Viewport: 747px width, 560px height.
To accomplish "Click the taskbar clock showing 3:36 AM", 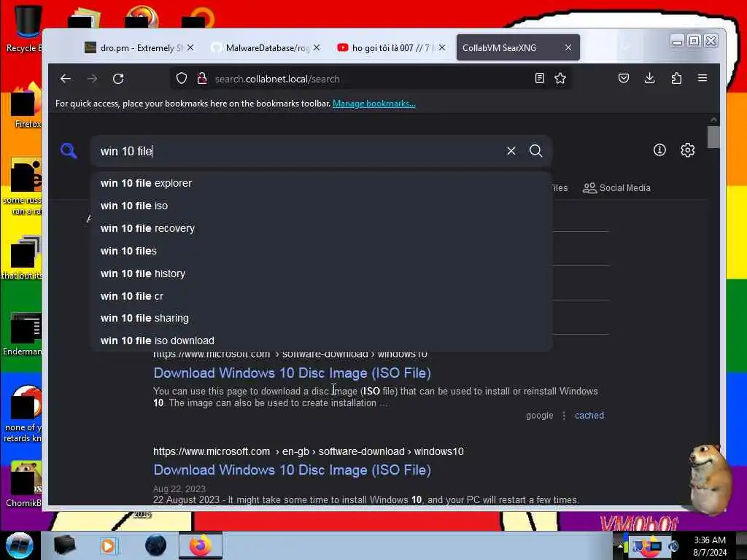I will (710, 545).
